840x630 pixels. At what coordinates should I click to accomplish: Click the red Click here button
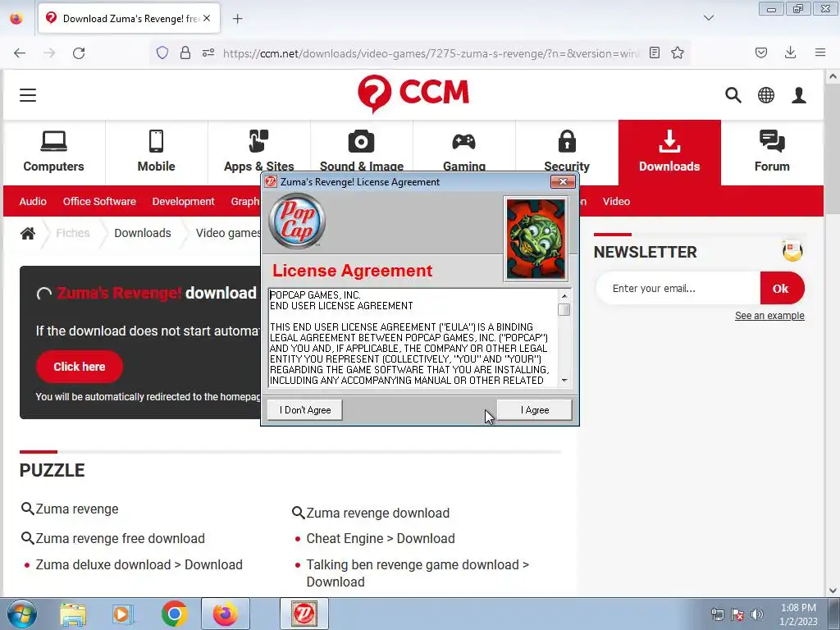click(x=80, y=367)
